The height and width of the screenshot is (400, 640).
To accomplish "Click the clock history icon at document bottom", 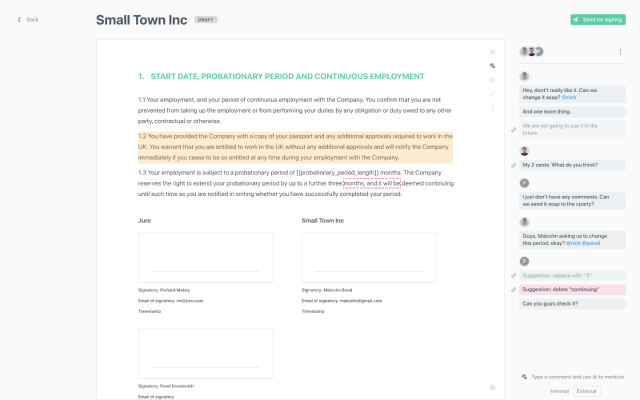I will (x=492, y=387).
